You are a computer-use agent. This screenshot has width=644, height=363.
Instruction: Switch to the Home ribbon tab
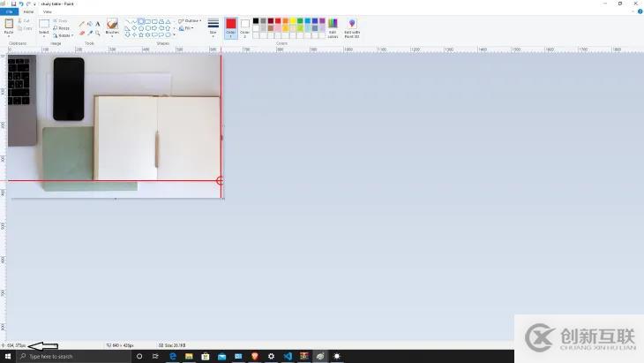(28, 11)
